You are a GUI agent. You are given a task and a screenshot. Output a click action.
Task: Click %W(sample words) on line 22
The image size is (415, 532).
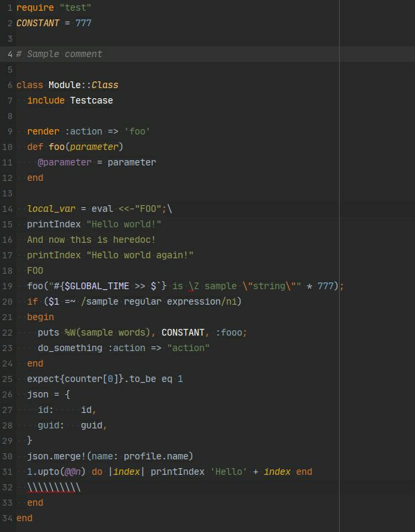click(x=108, y=332)
